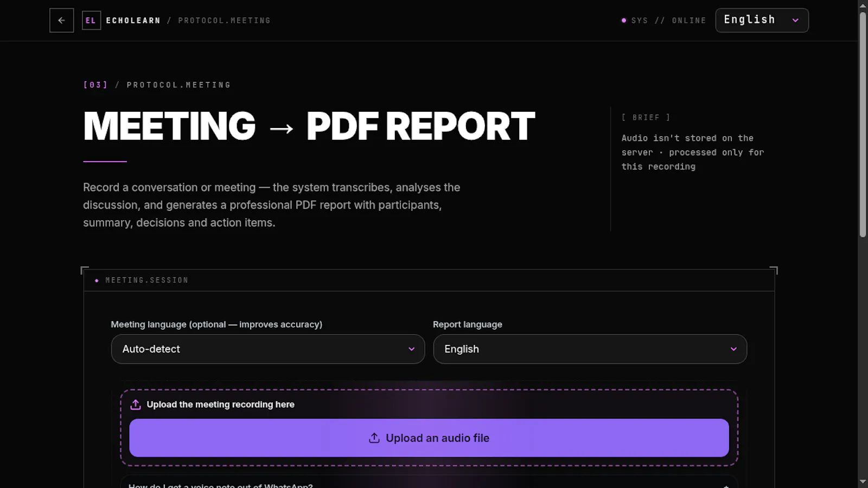Expand the WhatsApp voice note question
Image resolution: width=868 pixels, height=488 pixels.
(429, 483)
